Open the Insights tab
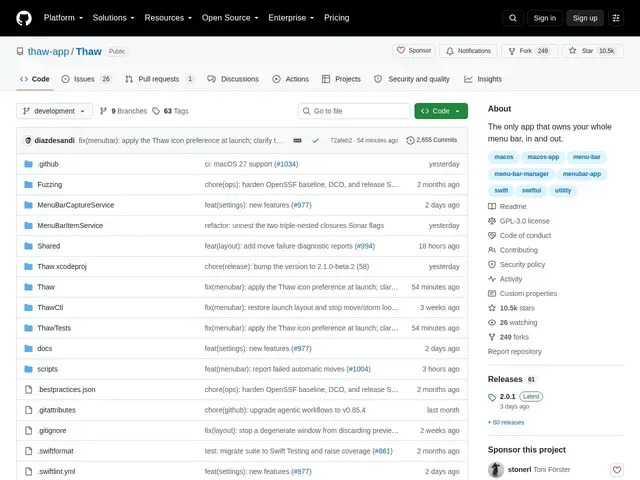 tap(483, 79)
